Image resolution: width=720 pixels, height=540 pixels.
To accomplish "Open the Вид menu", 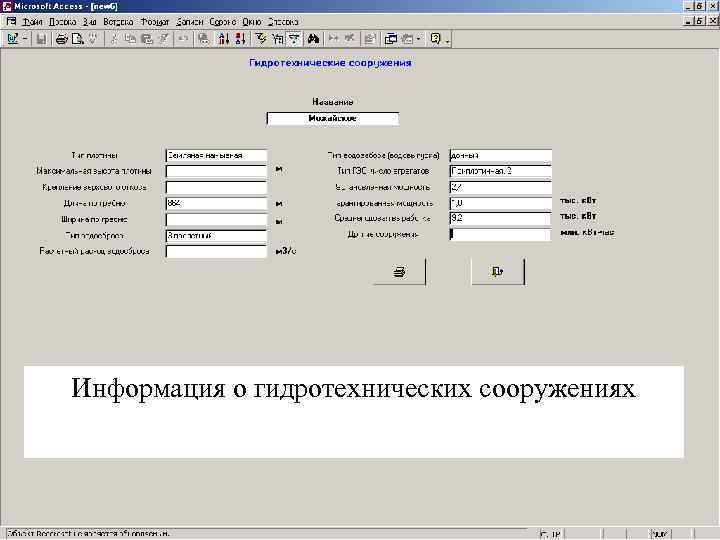I will click(90, 22).
